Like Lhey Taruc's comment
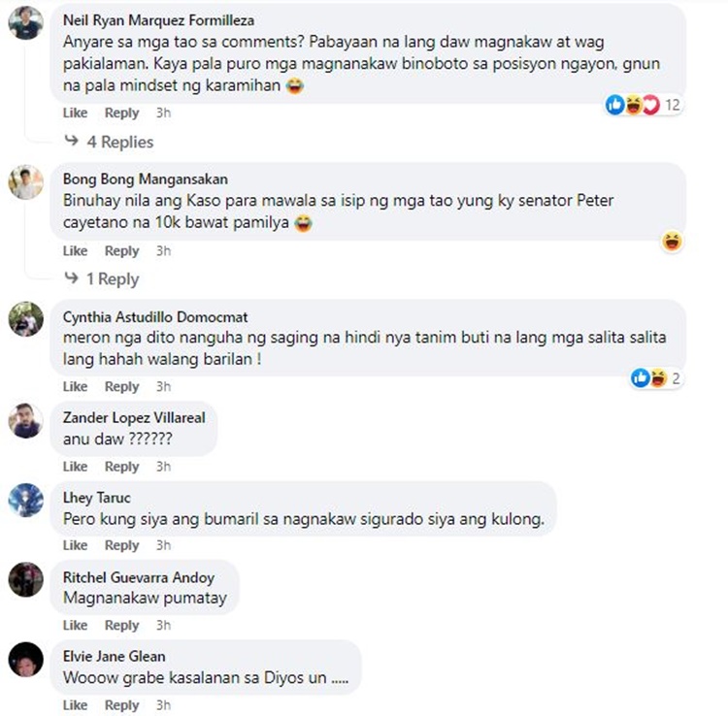This screenshot has height=716, width=728. pyautogui.click(x=75, y=545)
